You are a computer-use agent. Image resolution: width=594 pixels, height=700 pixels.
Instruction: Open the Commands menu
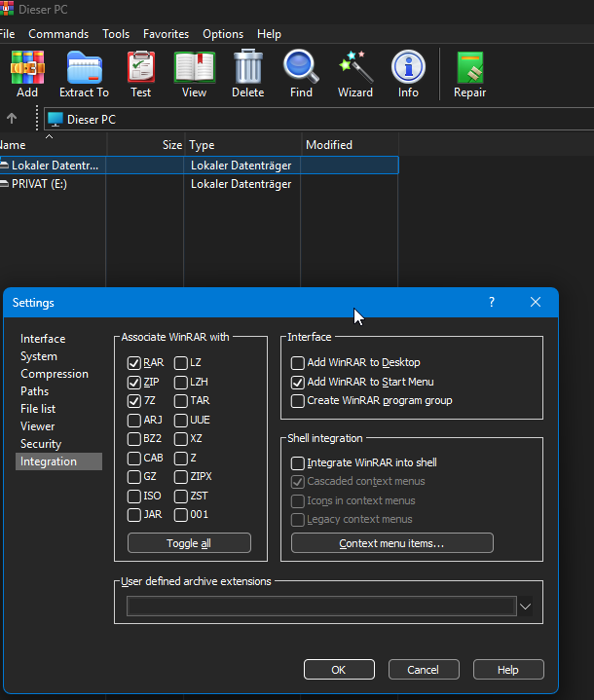[58, 34]
